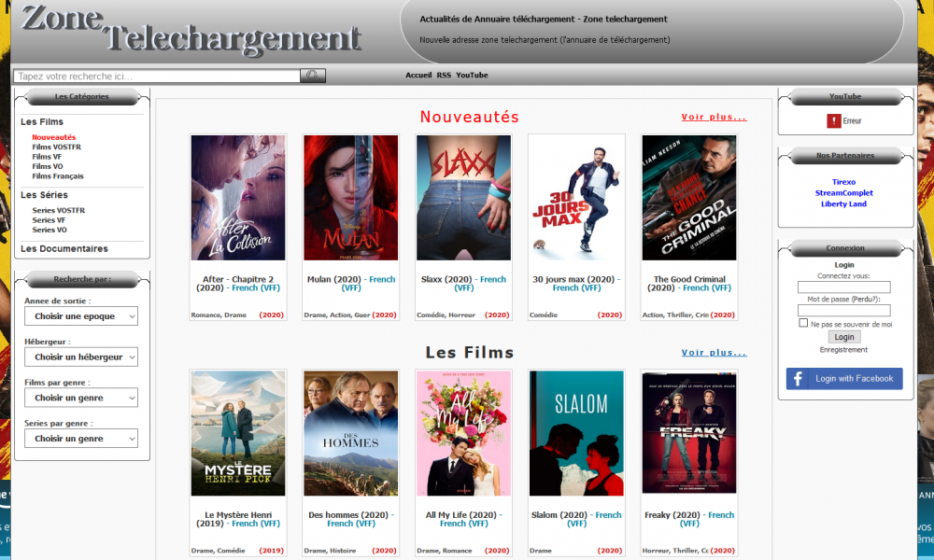The height and width of the screenshot is (560, 934).
Task: Expand the 'Choisir une epoque' dropdown
Action: (x=80, y=316)
